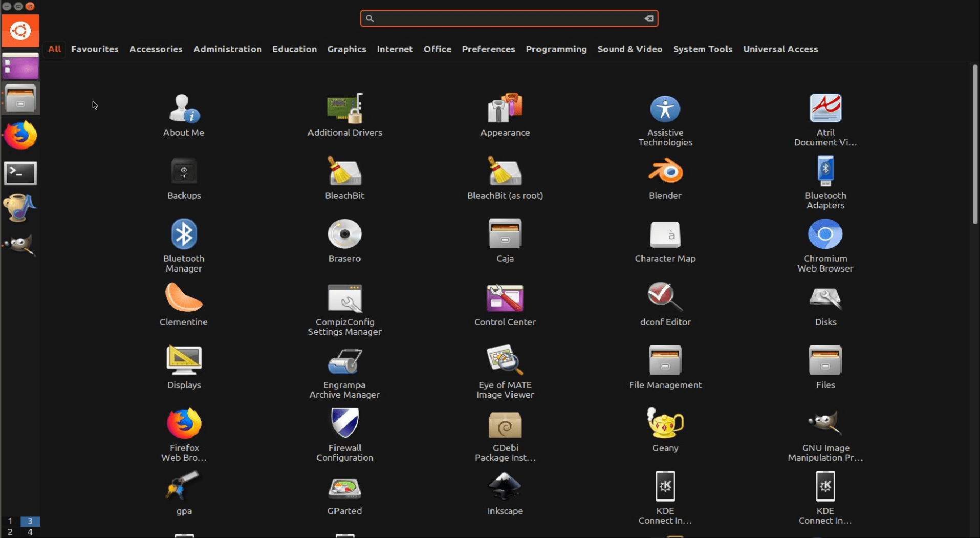
Task: Launch Chromium Web Browser
Action: coord(825,247)
